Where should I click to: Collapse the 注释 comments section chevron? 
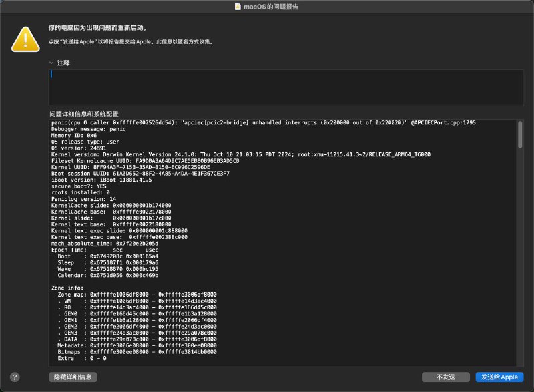point(51,63)
